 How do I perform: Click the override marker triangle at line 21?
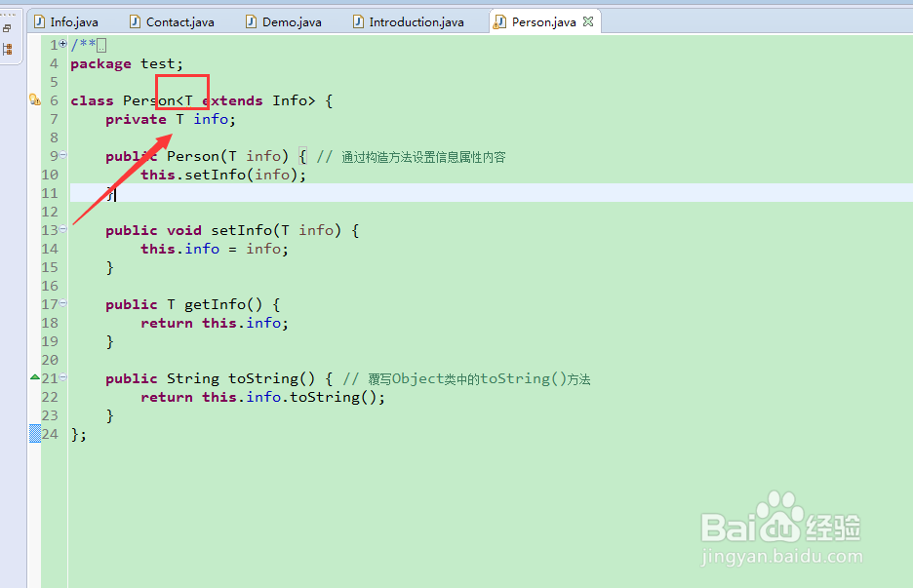pos(35,377)
